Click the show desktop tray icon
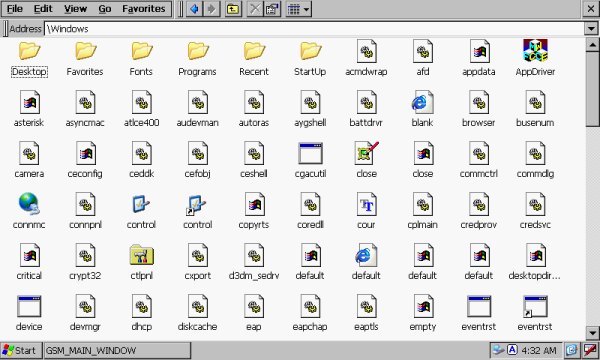The image size is (600, 360). coord(571,350)
